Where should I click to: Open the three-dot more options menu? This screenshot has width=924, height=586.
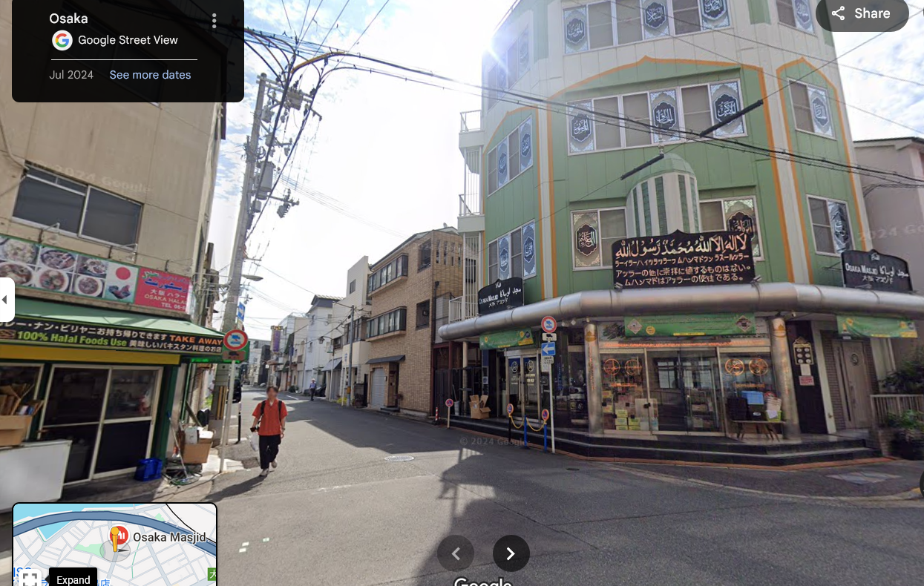point(214,21)
